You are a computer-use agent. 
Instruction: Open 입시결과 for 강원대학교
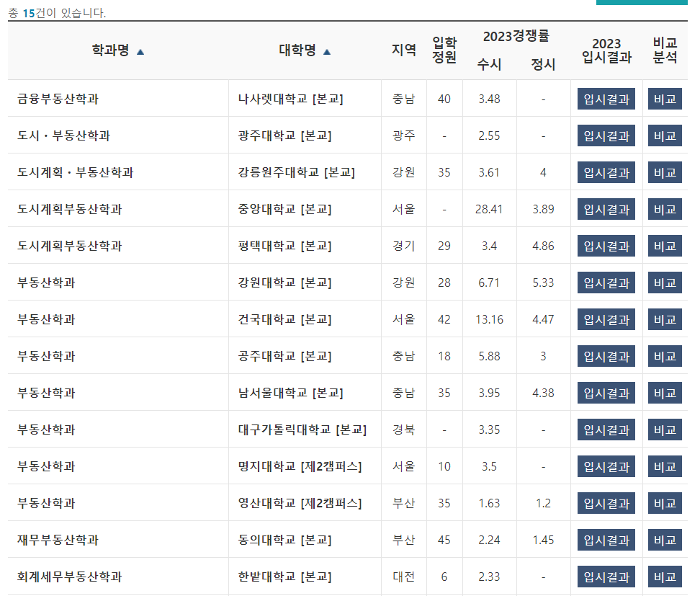[x=606, y=283]
